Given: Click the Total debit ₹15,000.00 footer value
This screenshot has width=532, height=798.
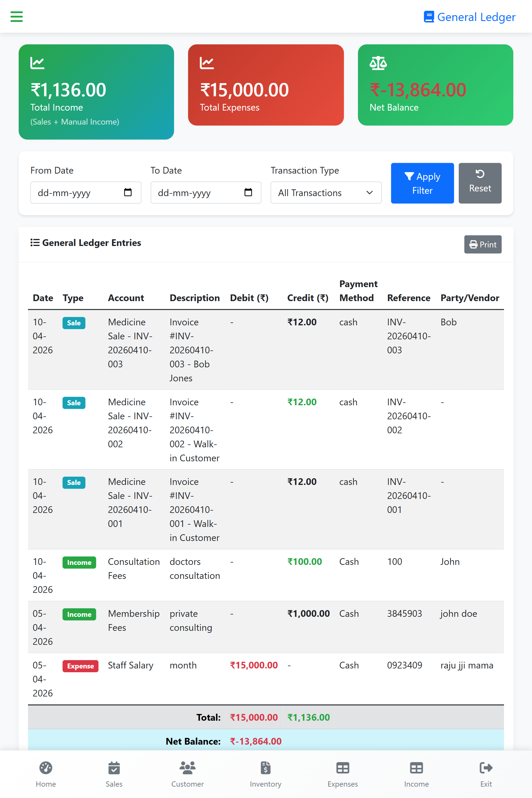Looking at the screenshot, I should point(254,717).
